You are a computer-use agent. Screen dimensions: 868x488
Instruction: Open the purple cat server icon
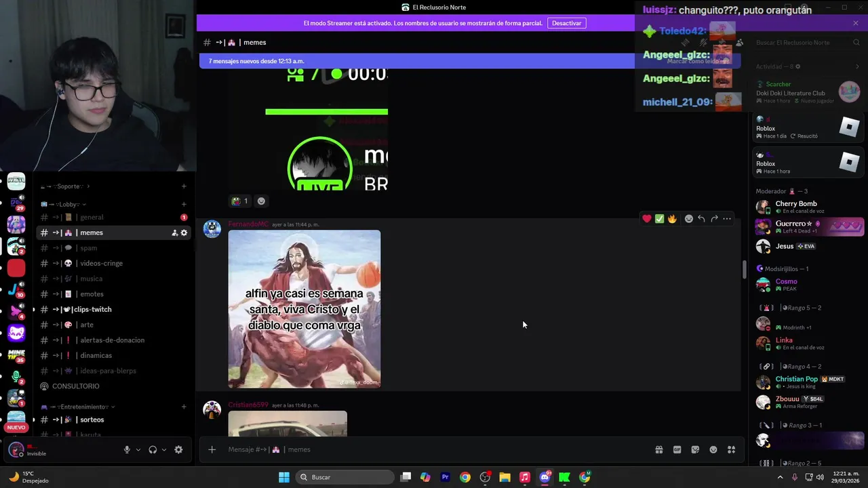click(x=16, y=333)
